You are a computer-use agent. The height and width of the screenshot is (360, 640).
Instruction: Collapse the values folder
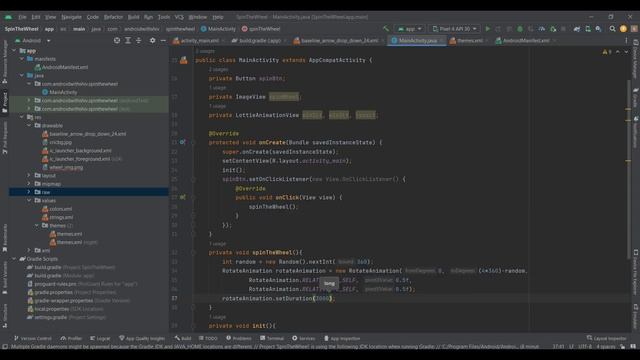click(x=29, y=200)
